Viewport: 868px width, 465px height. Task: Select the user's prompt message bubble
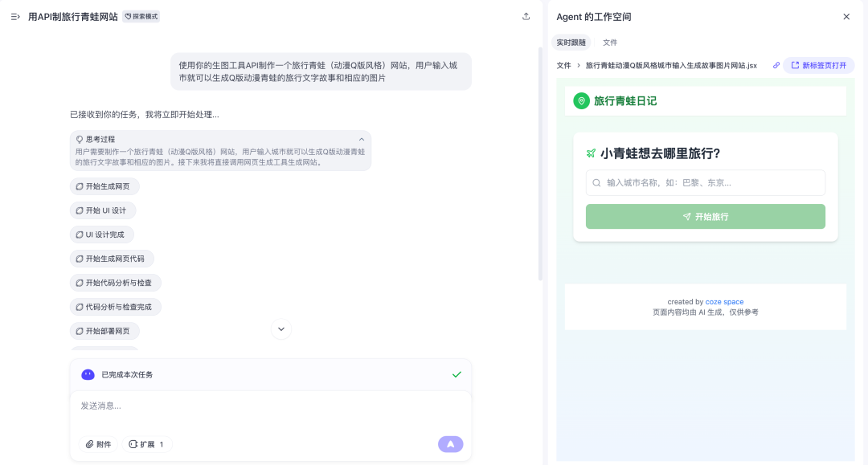click(x=321, y=71)
